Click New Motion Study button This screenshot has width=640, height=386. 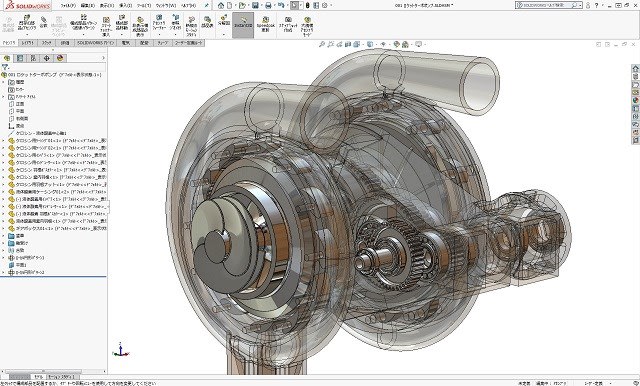(191, 26)
